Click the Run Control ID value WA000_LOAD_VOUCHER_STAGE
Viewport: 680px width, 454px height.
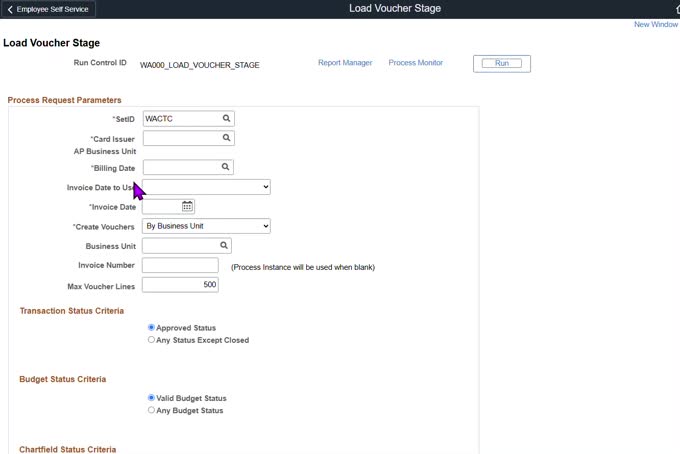pyautogui.click(x=199, y=65)
